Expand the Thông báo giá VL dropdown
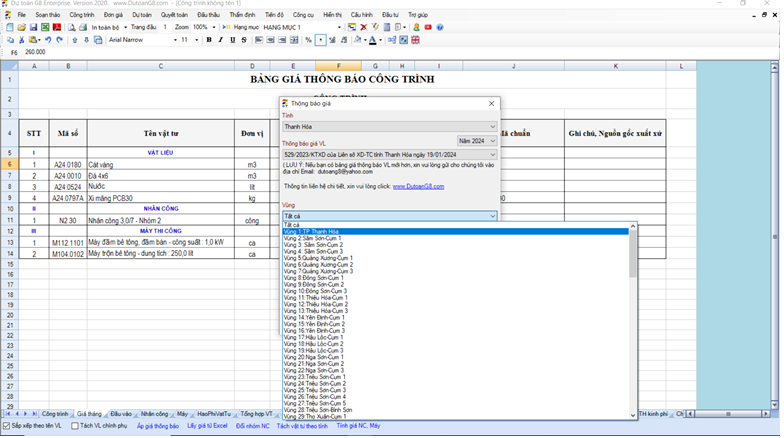Image resolution: width=784 pixels, height=438 pixels. pyautogui.click(x=390, y=156)
